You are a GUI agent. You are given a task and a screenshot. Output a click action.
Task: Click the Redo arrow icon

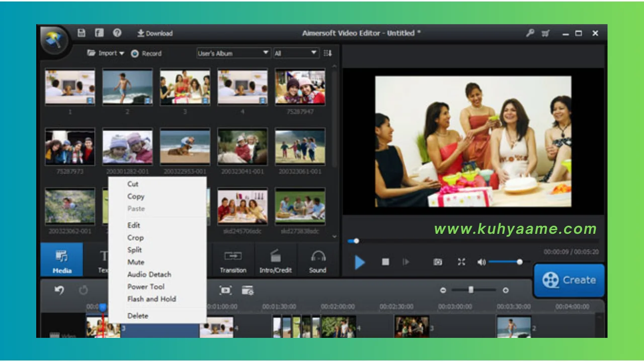tap(84, 290)
